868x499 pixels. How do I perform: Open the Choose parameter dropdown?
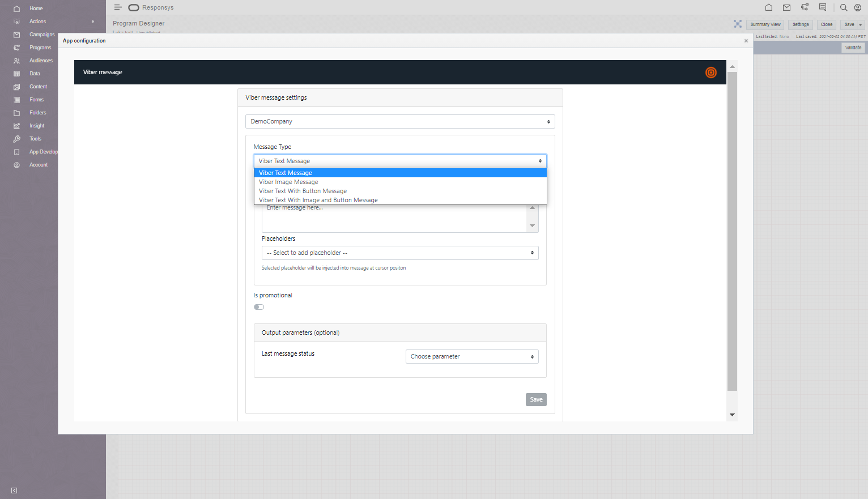pos(471,357)
